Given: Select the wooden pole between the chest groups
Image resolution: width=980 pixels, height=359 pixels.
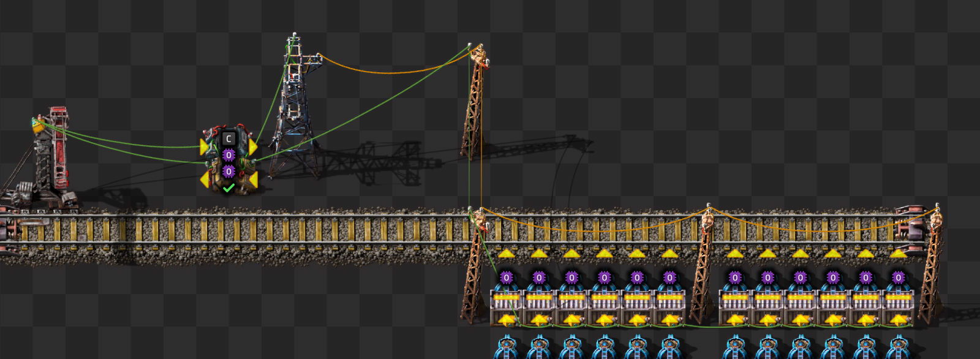Looking at the screenshot, I should (x=703, y=263).
